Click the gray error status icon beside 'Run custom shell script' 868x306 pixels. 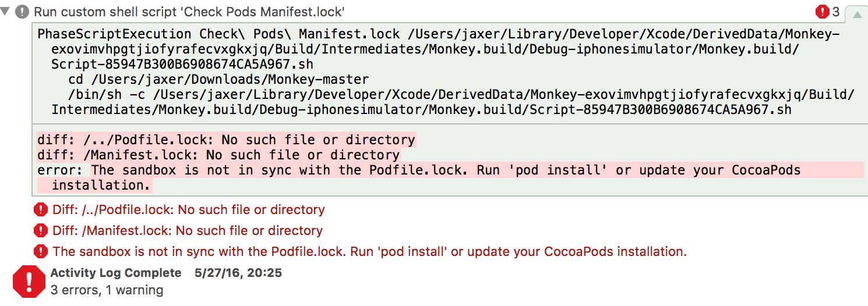click(x=23, y=11)
